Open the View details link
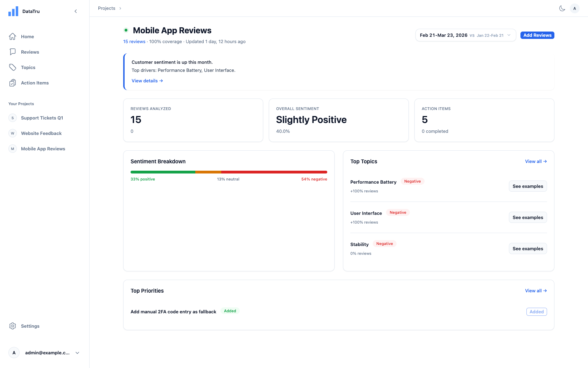 point(147,81)
